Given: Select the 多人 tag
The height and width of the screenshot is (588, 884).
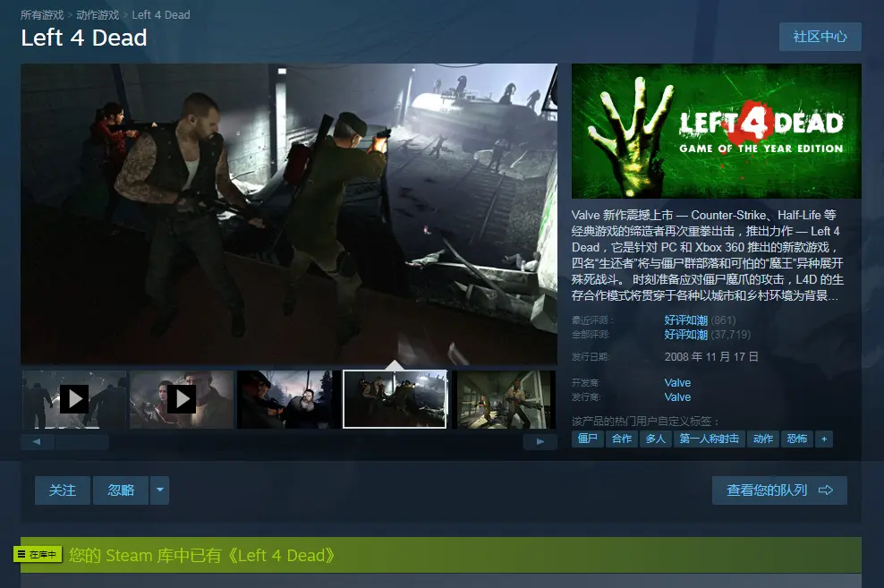Looking at the screenshot, I should click(656, 439).
